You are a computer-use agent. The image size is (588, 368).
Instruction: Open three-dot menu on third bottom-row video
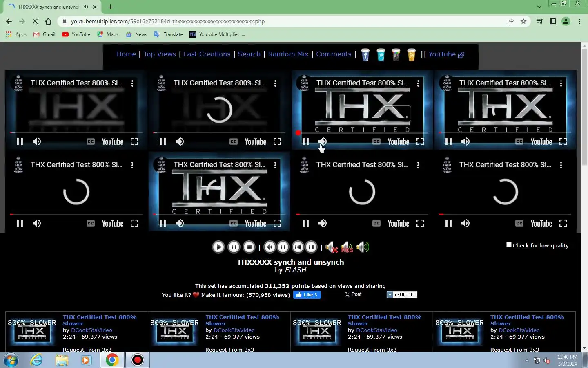click(418, 165)
